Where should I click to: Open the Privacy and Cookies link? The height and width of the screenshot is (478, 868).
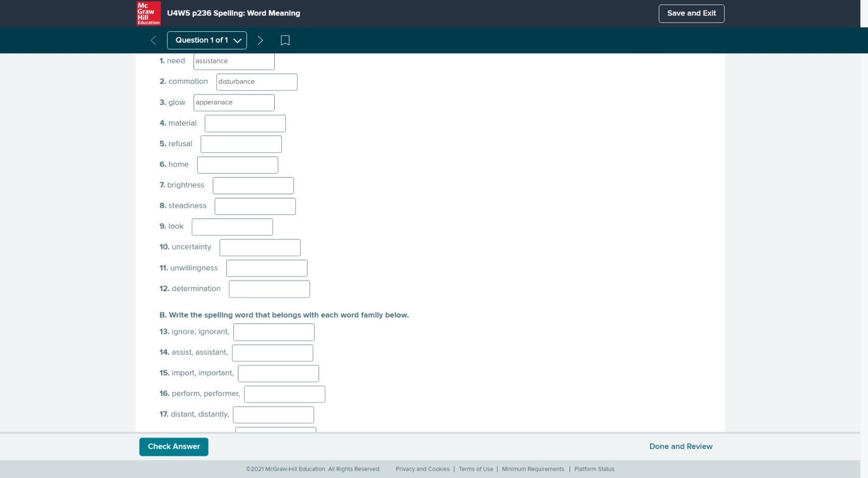click(422, 469)
